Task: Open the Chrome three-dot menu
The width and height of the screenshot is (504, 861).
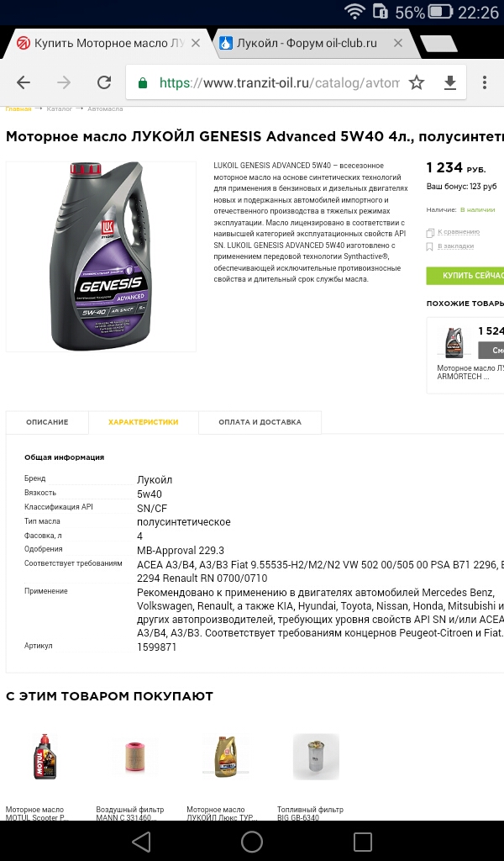Action: tap(484, 82)
